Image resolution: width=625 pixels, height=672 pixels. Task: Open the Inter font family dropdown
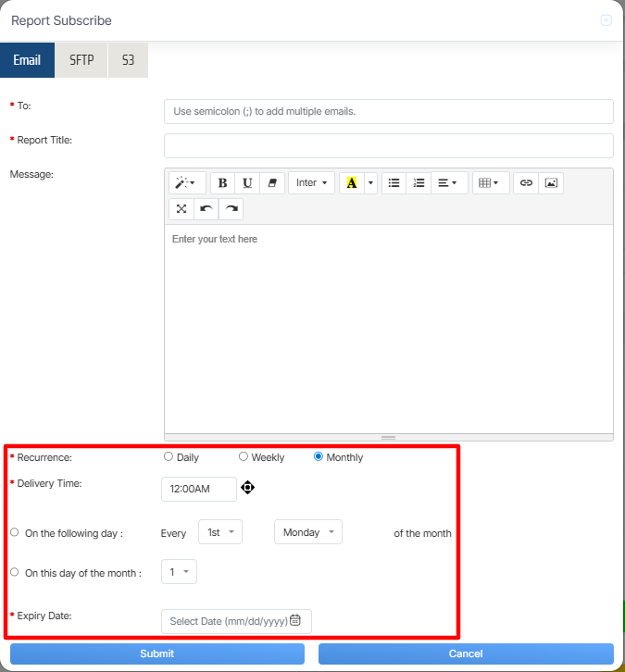point(311,183)
